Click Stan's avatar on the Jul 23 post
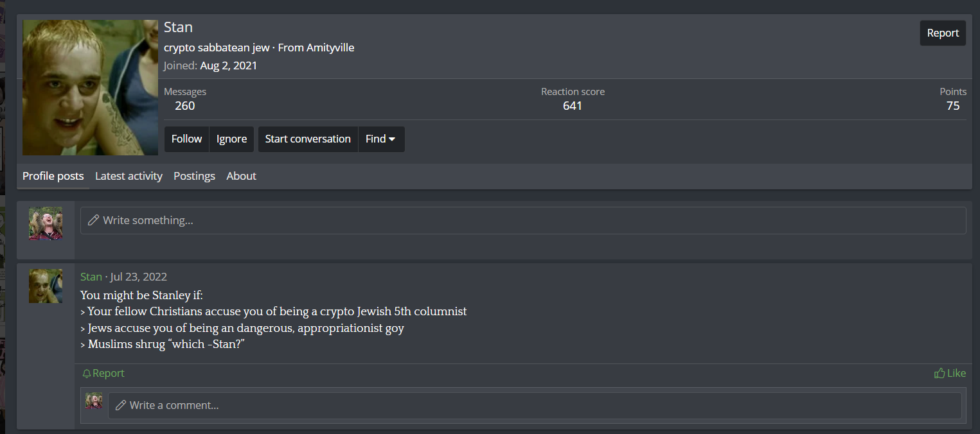This screenshot has height=434, width=980. (x=46, y=286)
